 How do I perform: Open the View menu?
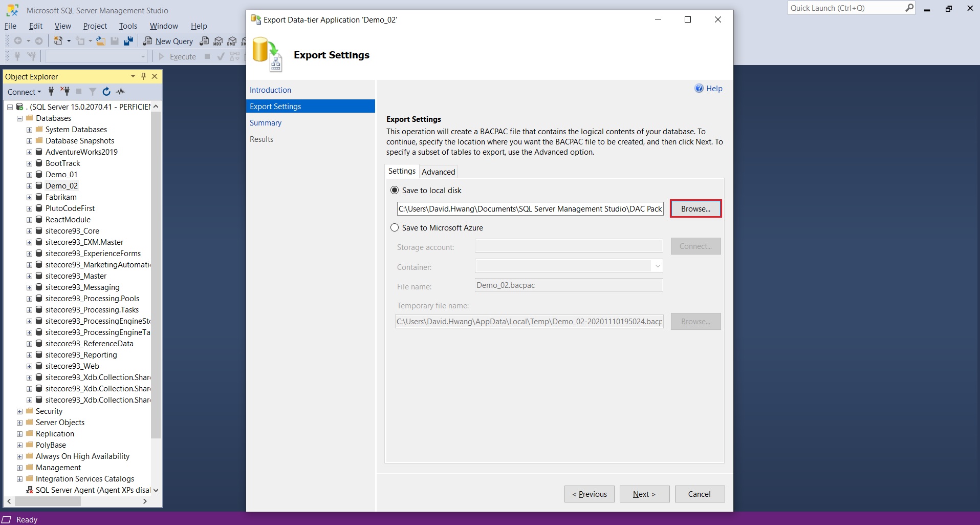[62, 26]
